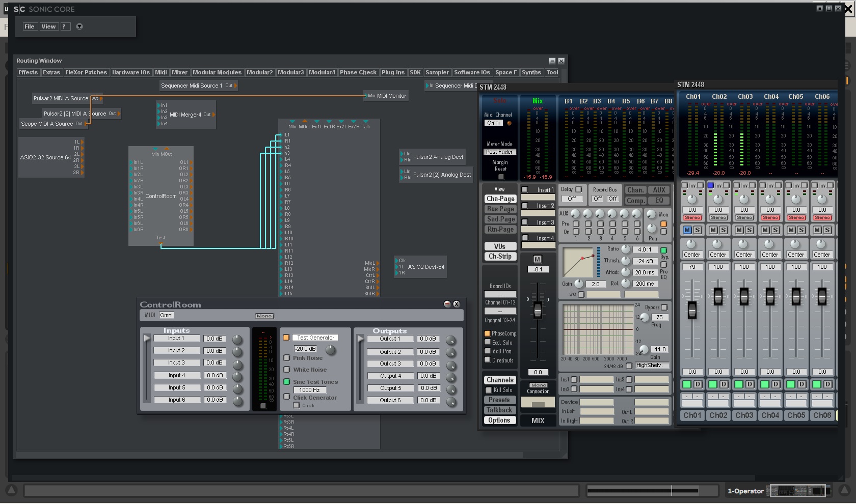Viewport: 856px width, 504px height.
Task: Click the Test Generator level knob
Action: click(x=331, y=350)
